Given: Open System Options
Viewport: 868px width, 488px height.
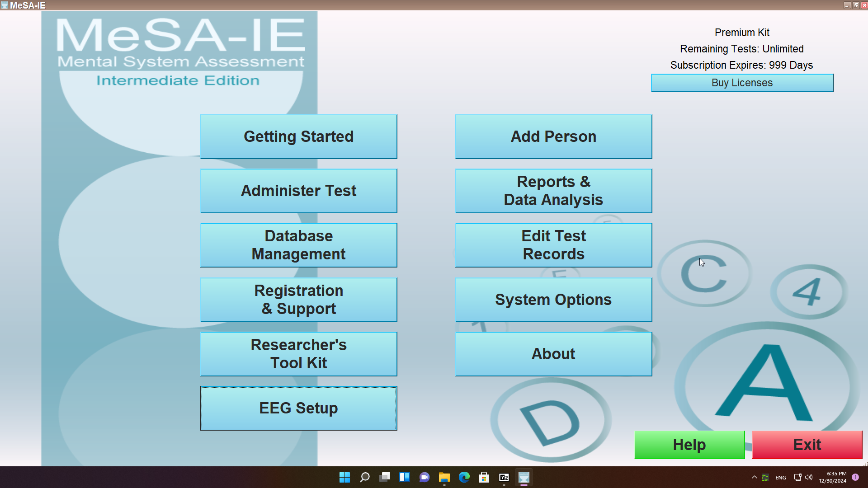Looking at the screenshot, I should [553, 300].
